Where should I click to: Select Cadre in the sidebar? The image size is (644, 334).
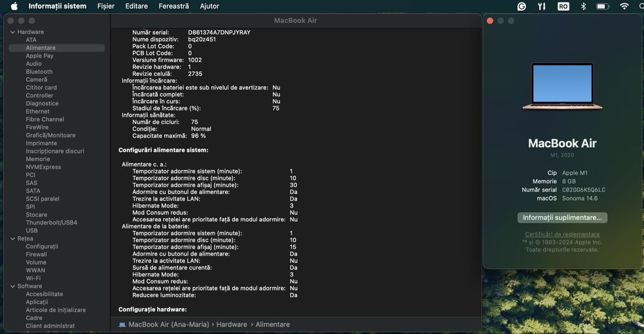[34, 318]
